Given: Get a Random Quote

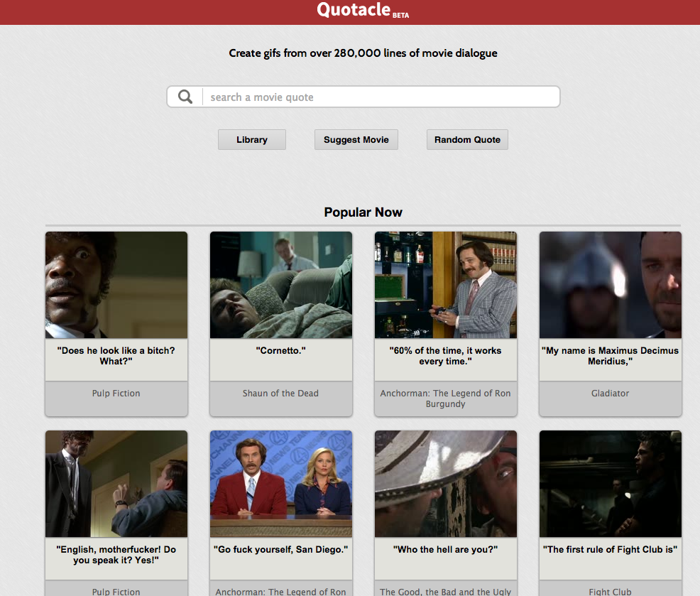Looking at the screenshot, I should [x=467, y=140].
